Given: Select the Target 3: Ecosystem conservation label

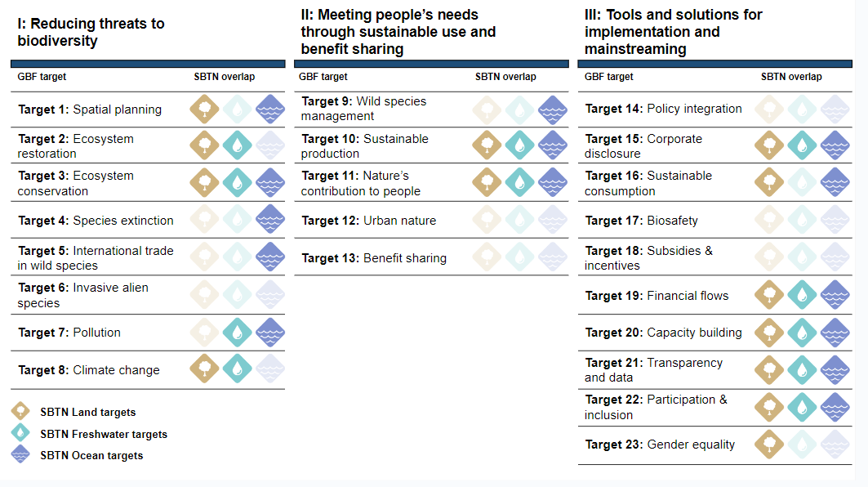Looking at the screenshot, I should pos(76,183).
